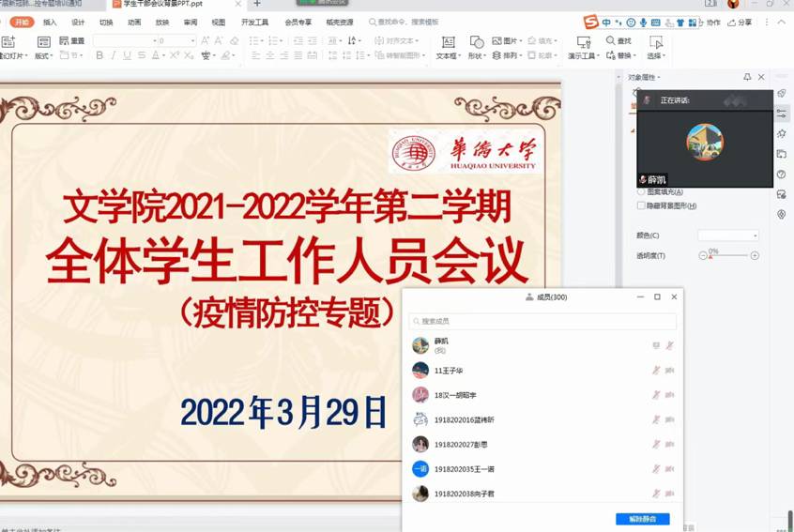
Task: Click the Bold formatting icon
Action: pos(99,56)
